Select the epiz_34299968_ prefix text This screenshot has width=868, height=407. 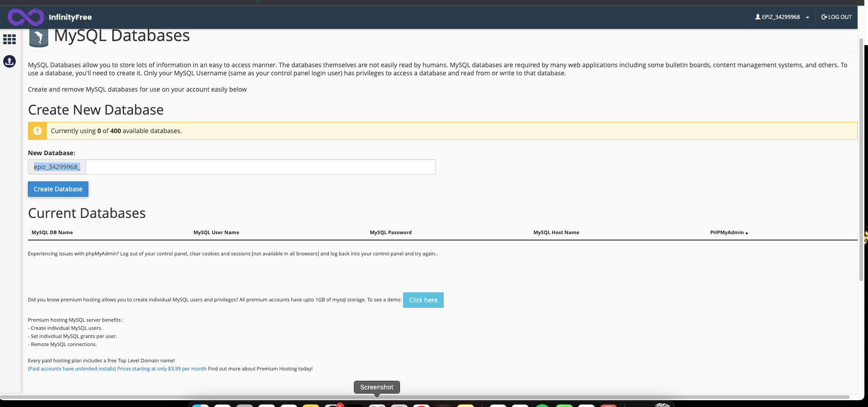point(57,167)
